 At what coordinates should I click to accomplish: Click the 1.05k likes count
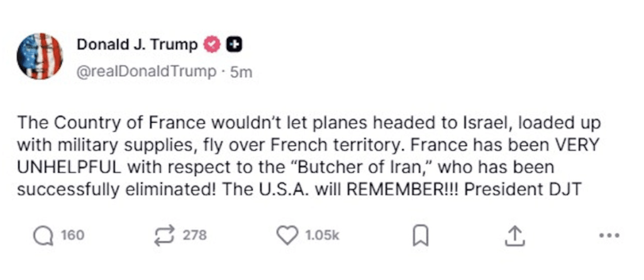coord(322,236)
